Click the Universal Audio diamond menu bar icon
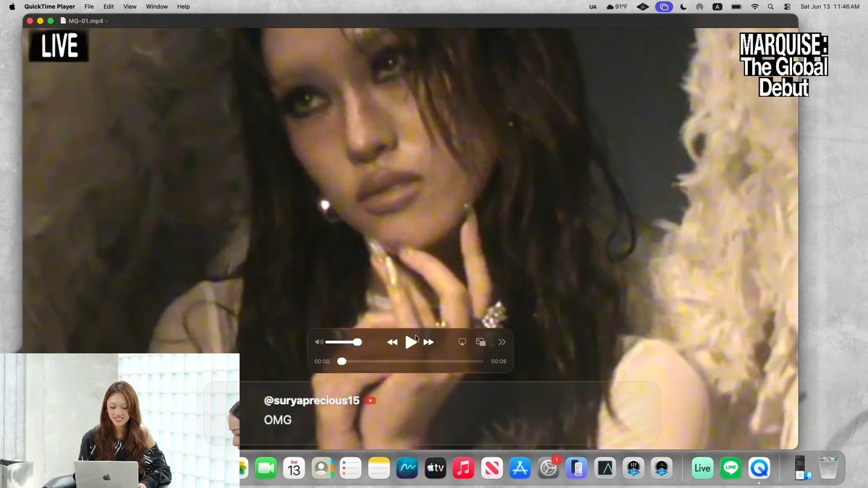Screen dimensions: 868x488 [643, 7]
